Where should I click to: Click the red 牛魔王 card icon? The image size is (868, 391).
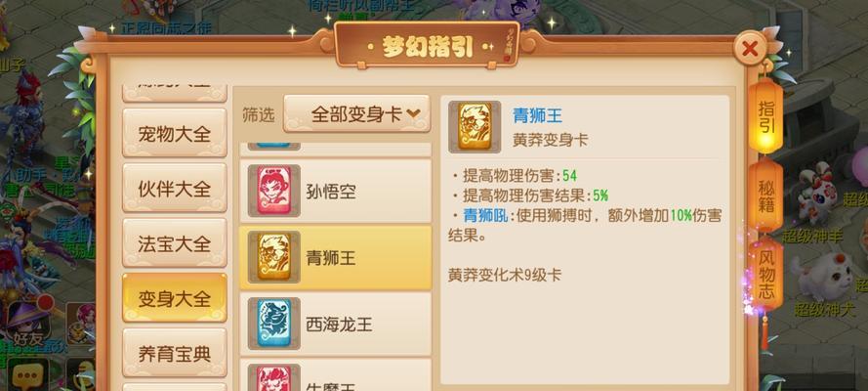[x=274, y=377]
